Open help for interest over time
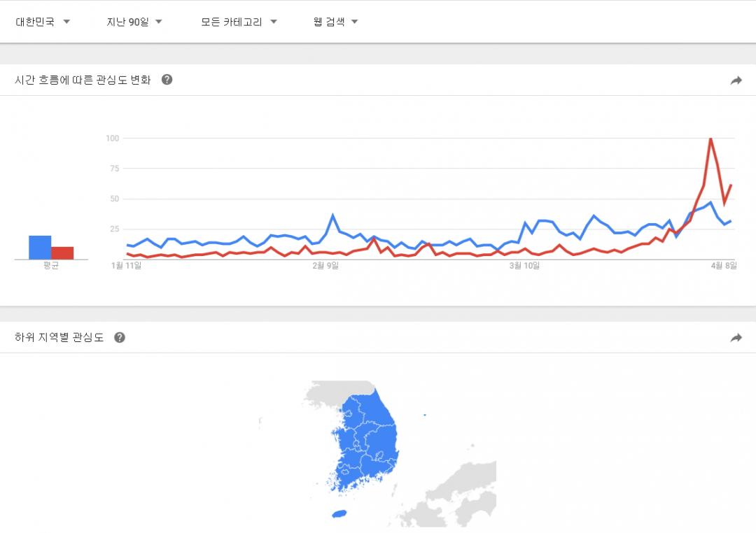 (x=167, y=80)
